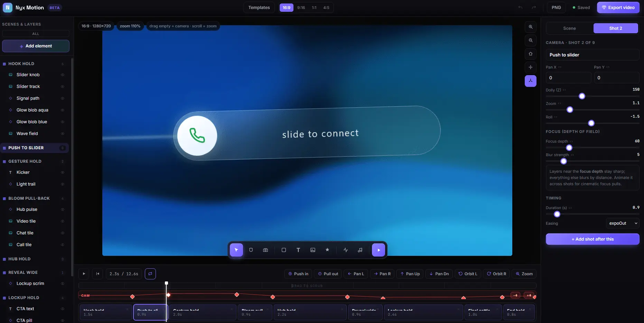Viewport: 644px width, 323px height.
Task: Open the Templates menu
Action: tap(259, 8)
